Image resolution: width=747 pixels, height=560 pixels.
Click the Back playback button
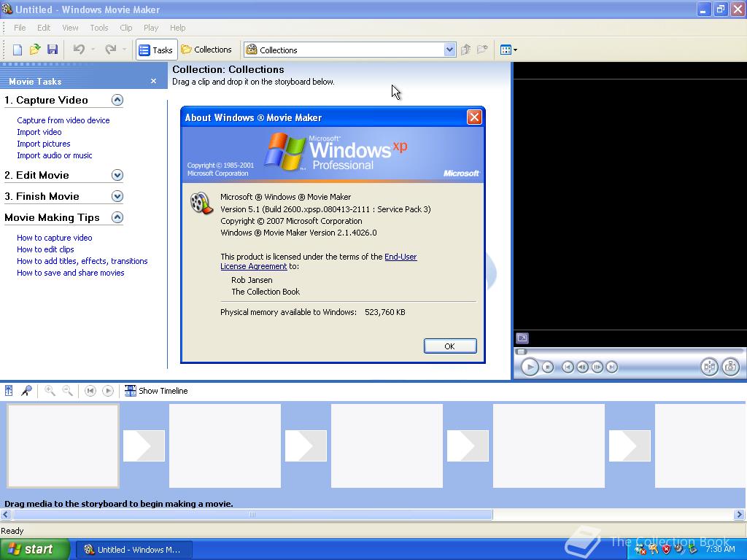pyautogui.click(x=568, y=367)
